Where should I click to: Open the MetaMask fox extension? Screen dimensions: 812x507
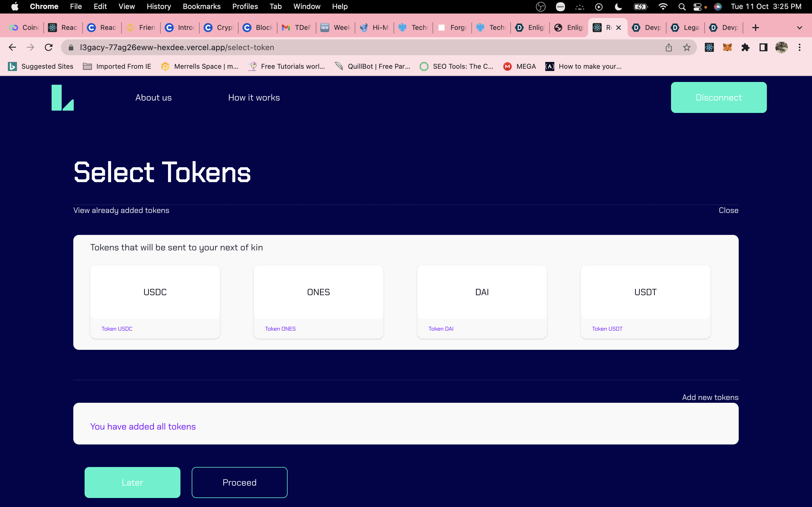pos(727,47)
